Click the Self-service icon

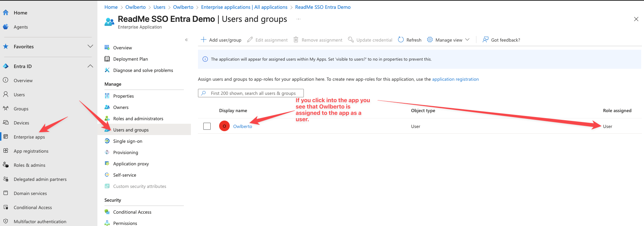[107, 175]
